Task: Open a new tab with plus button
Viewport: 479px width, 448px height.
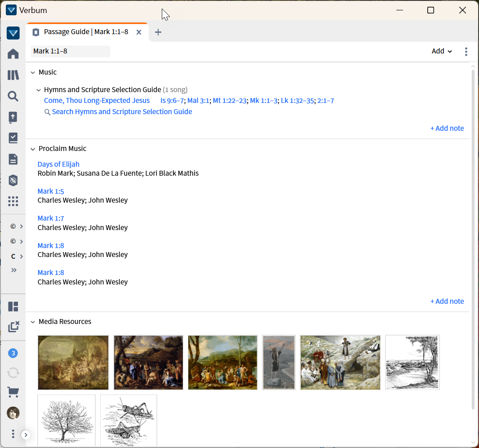Action: coord(158,32)
